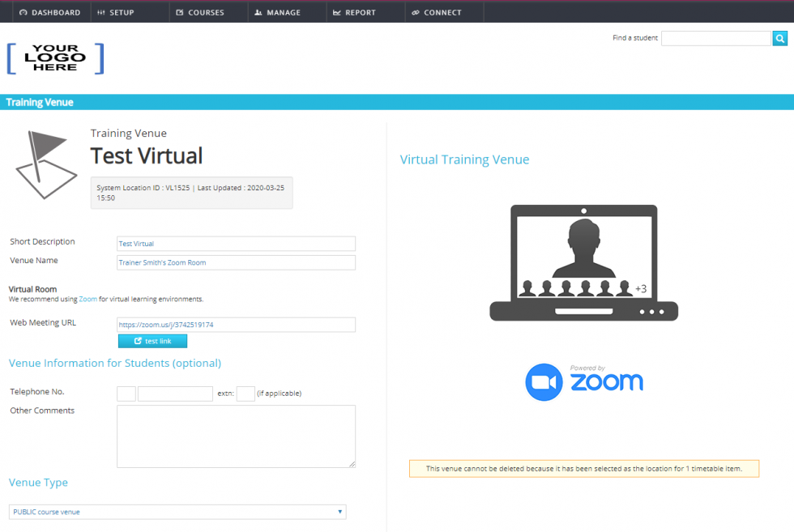
Task: Click the Find a student search box
Action: [716, 38]
